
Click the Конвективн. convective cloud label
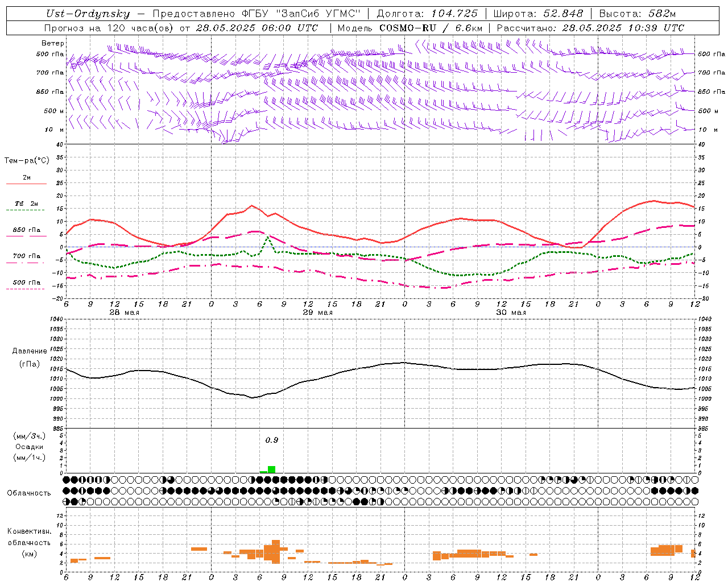pos(29,531)
